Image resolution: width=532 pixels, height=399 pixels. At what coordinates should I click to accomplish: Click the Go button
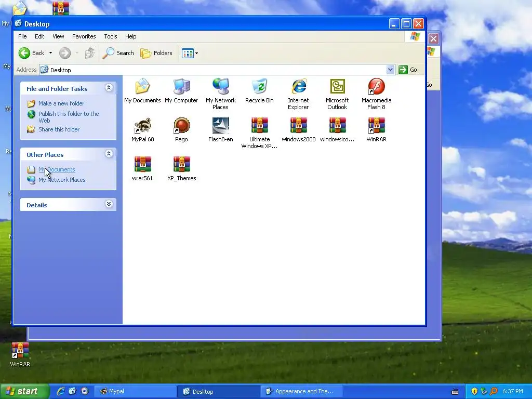(x=408, y=70)
